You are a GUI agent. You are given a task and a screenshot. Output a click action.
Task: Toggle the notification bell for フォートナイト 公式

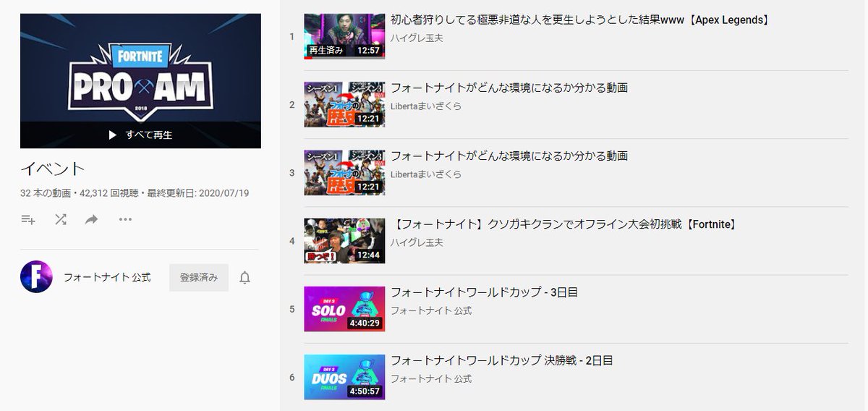point(245,278)
